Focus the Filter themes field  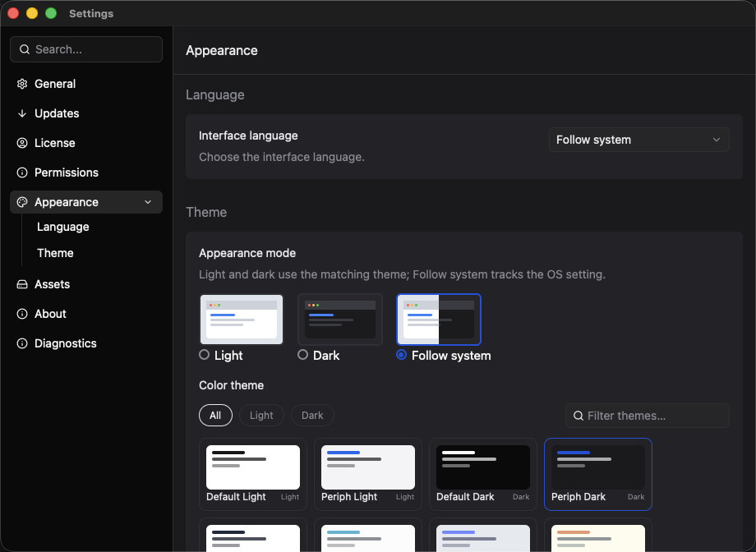click(647, 416)
